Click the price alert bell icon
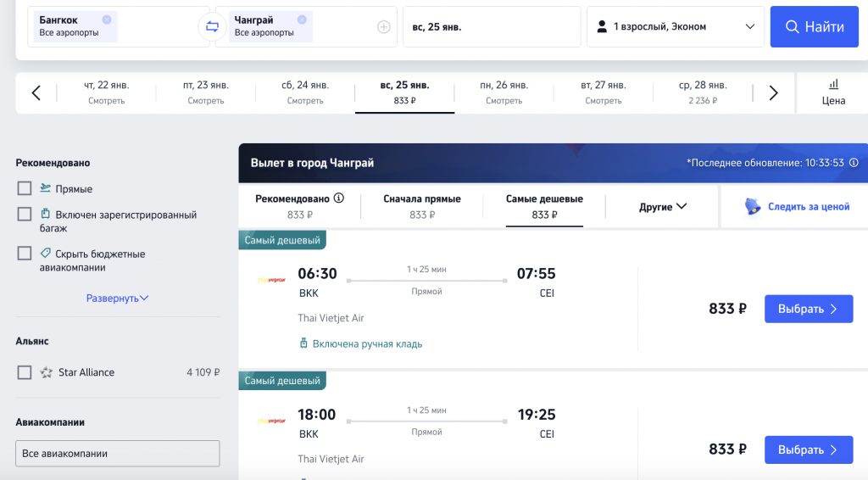Image resolution: width=868 pixels, height=480 pixels. pos(753,207)
